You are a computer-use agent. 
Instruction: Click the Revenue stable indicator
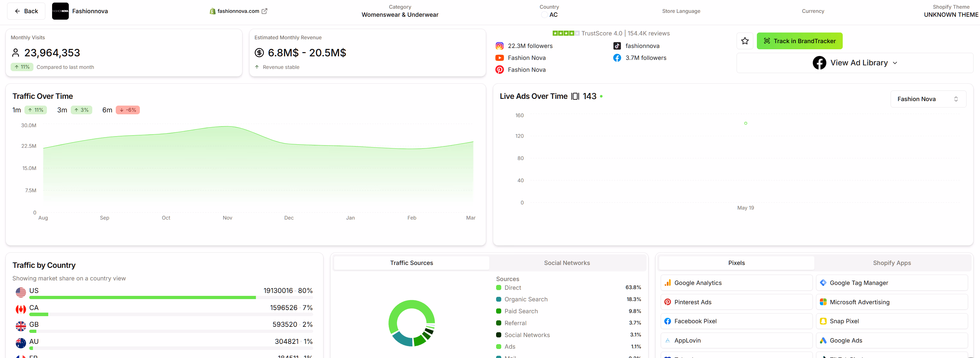click(x=277, y=67)
